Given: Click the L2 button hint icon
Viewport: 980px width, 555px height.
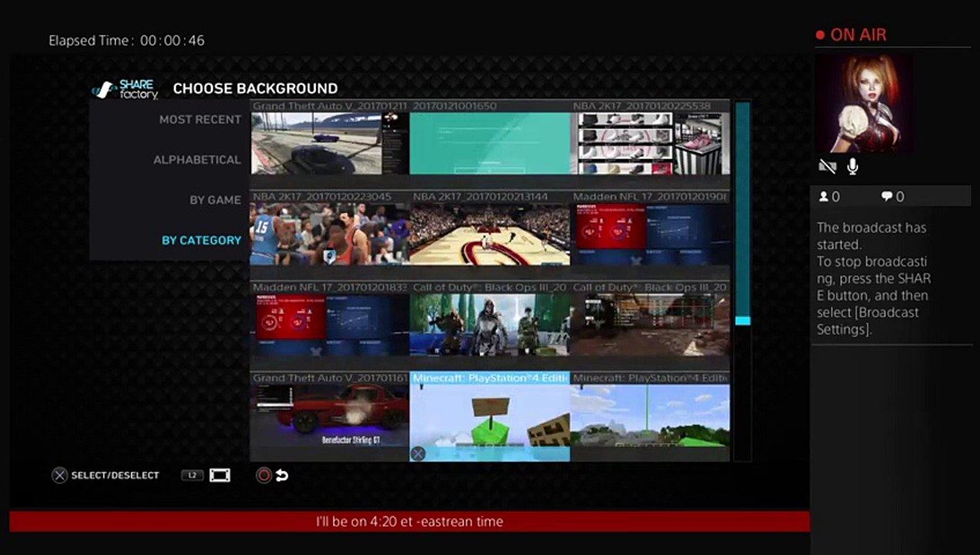Looking at the screenshot, I should [193, 476].
